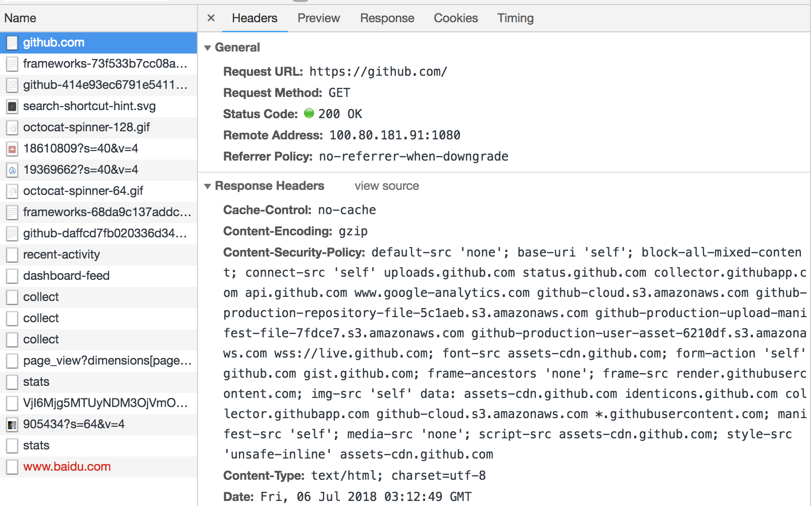
Task: Select the recent-activity request
Action: (x=98, y=255)
